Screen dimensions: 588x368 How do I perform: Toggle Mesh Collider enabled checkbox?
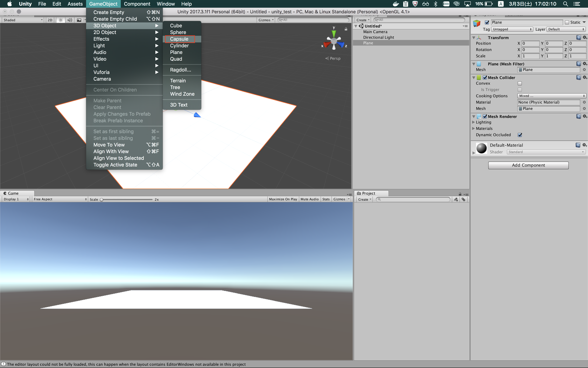tap(485, 77)
